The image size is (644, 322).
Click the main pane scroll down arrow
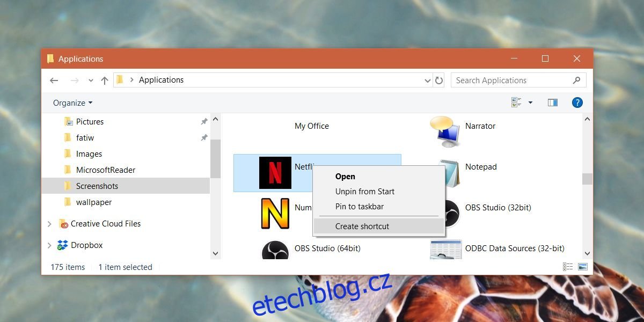[x=588, y=253]
